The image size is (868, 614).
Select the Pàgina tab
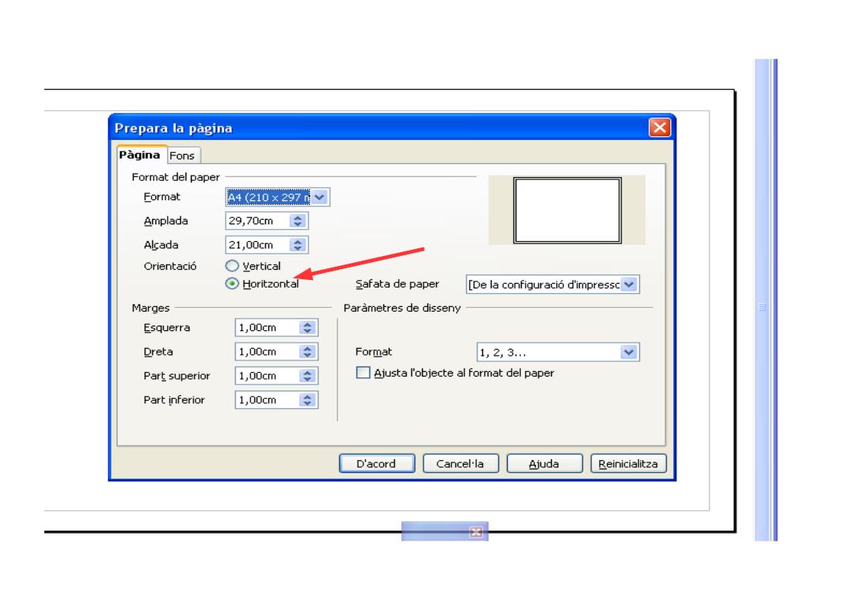pos(139,155)
